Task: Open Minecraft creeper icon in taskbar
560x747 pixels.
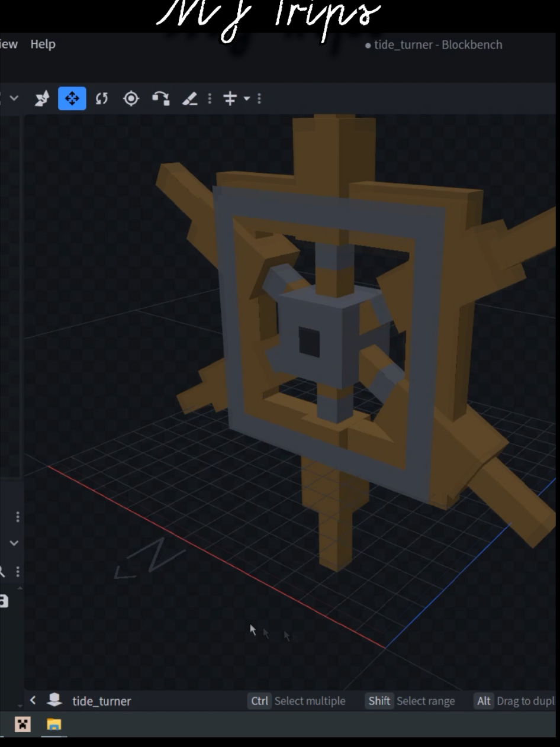Action: pos(23,725)
